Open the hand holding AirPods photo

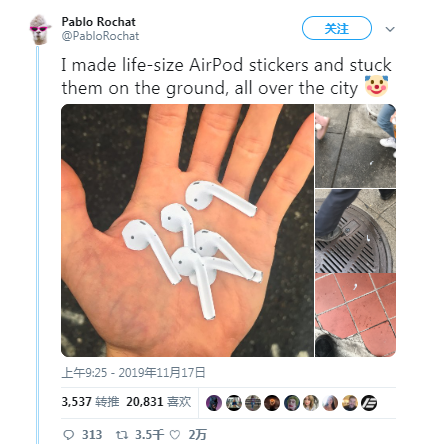pyautogui.click(x=187, y=230)
